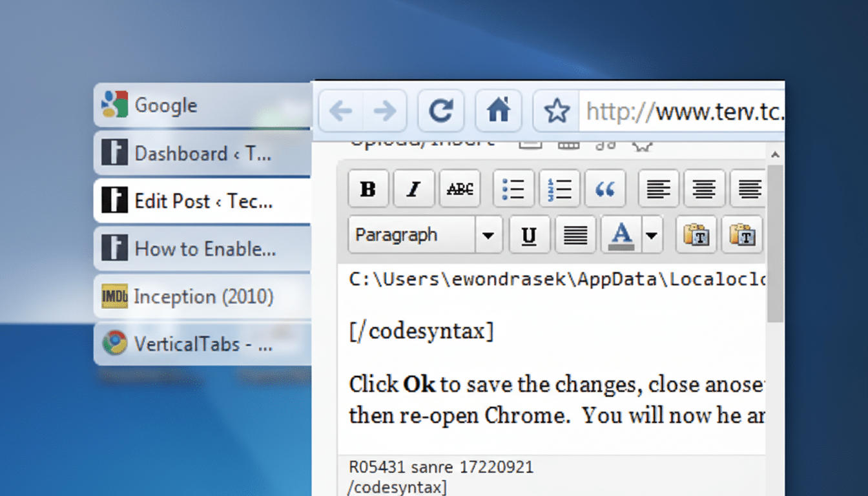
Task: Apply underline with the U button
Action: click(530, 234)
